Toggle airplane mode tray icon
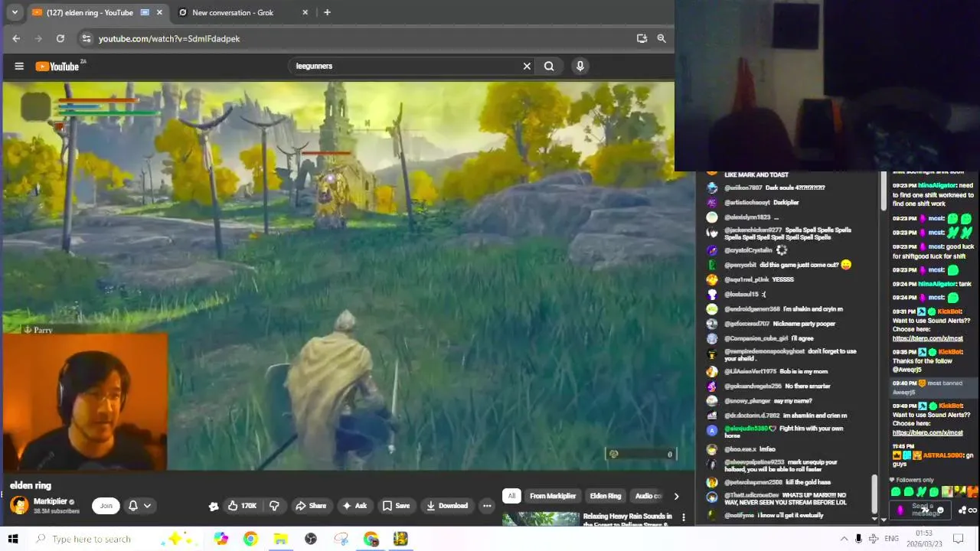This screenshot has height=551, width=980. coord(874,539)
